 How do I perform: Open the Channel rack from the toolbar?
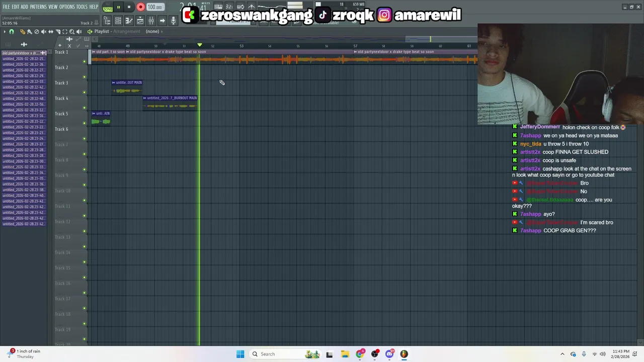point(118,21)
